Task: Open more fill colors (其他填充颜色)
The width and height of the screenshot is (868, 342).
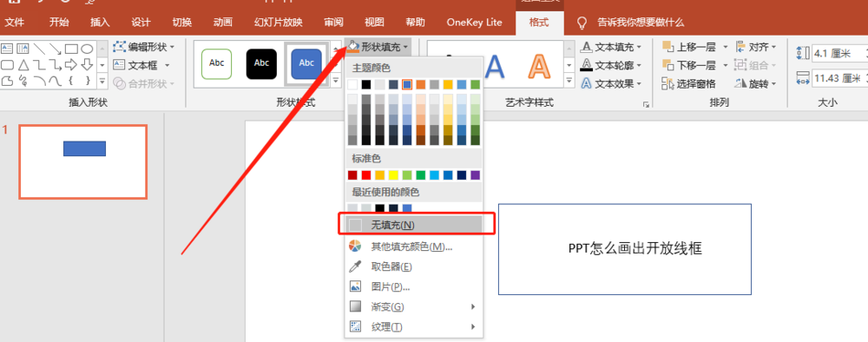Action: pos(413,247)
